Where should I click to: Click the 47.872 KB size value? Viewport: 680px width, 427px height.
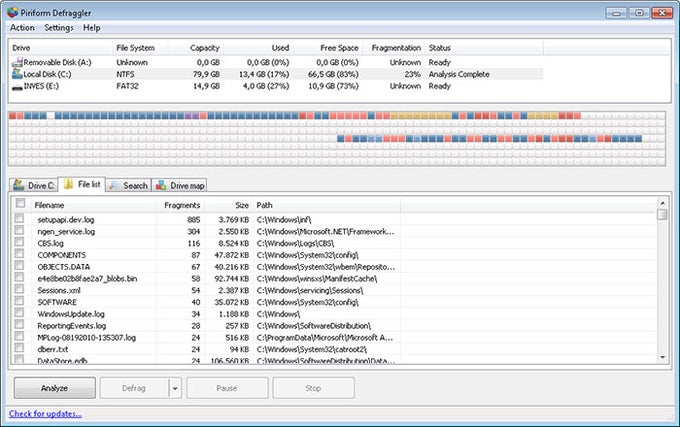[232, 255]
